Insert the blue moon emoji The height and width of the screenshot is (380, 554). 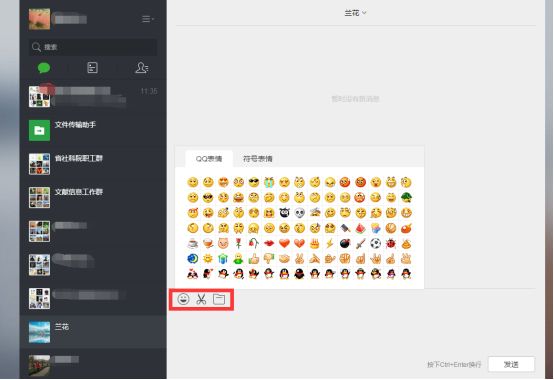coord(193,259)
